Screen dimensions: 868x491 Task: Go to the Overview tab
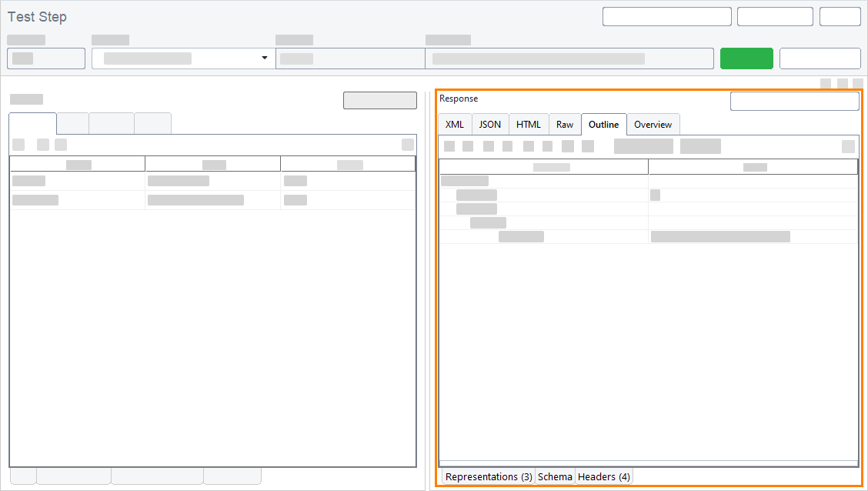point(653,125)
